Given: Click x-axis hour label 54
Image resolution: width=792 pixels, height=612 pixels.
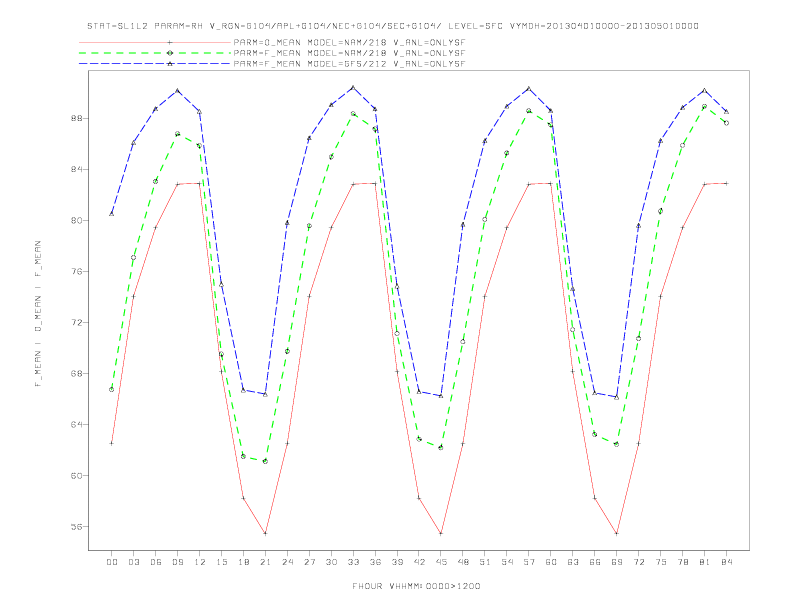Looking at the screenshot, I should (507, 562).
